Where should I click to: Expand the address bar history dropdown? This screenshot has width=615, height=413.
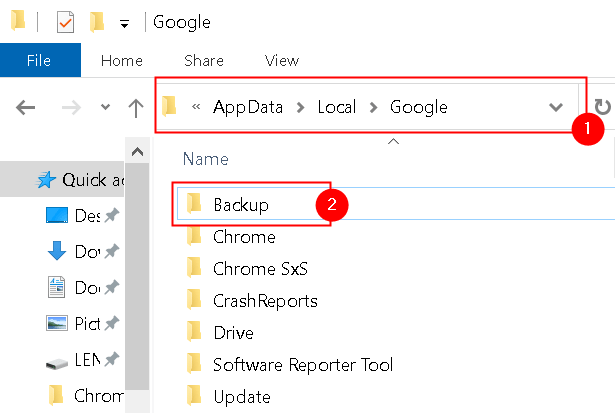tap(556, 108)
